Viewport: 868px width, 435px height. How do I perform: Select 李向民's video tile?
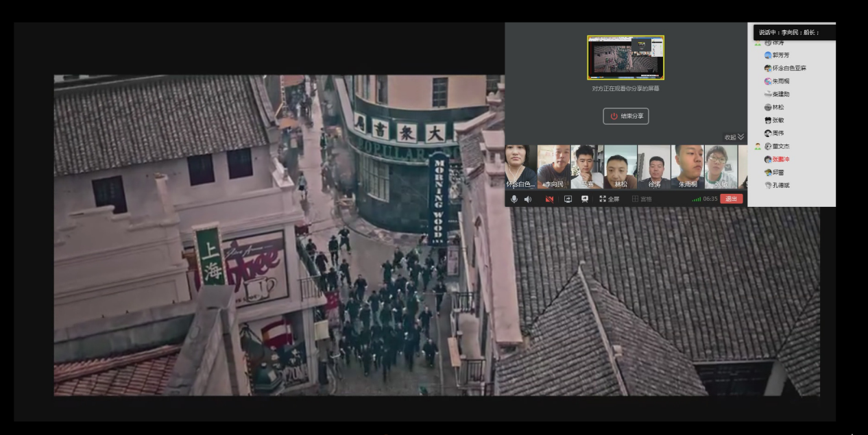[553, 166]
